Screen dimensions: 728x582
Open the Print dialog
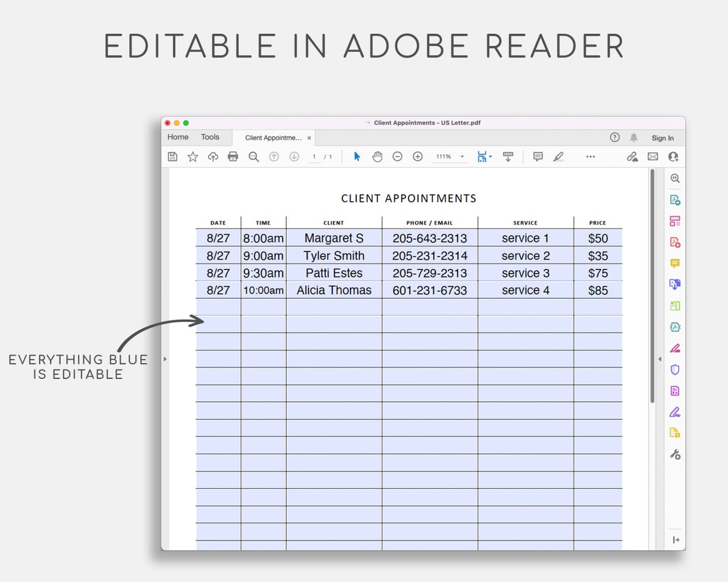tap(233, 156)
